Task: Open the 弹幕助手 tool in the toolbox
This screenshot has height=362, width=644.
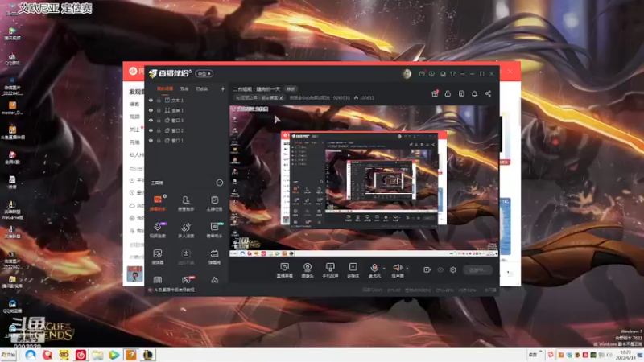Action: [x=158, y=204]
